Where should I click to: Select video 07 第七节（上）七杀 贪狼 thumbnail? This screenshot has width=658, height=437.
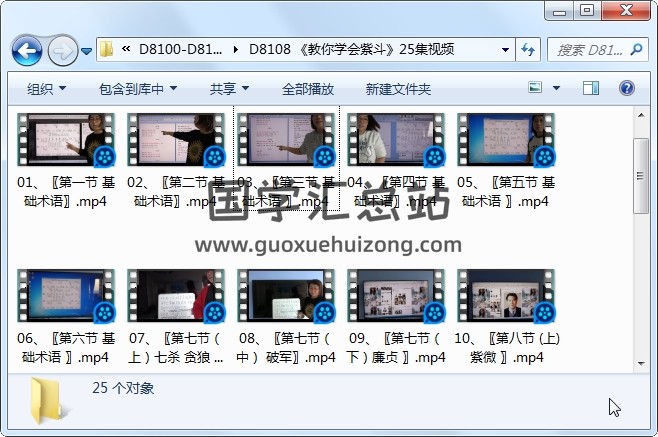(176, 296)
